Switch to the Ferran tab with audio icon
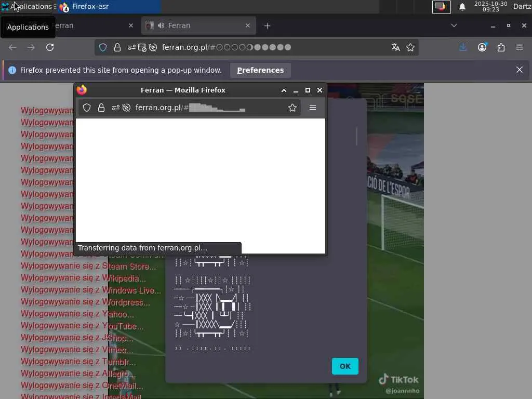The width and height of the screenshot is (532, 399). coord(198,26)
